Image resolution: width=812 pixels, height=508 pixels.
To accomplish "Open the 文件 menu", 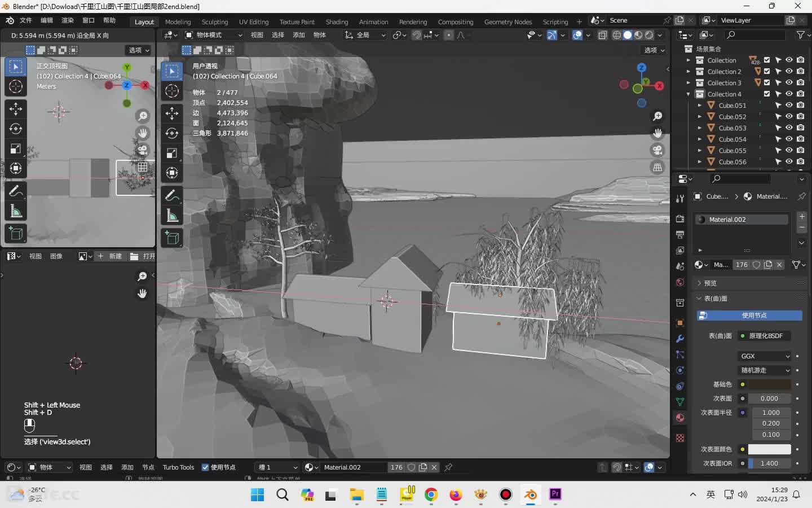I will click(x=26, y=20).
